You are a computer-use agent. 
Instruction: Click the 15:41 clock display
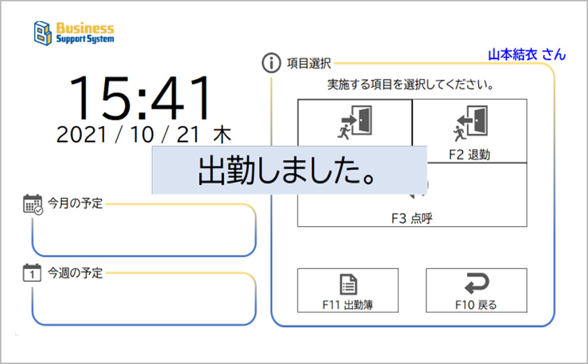pyautogui.click(x=141, y=97)
